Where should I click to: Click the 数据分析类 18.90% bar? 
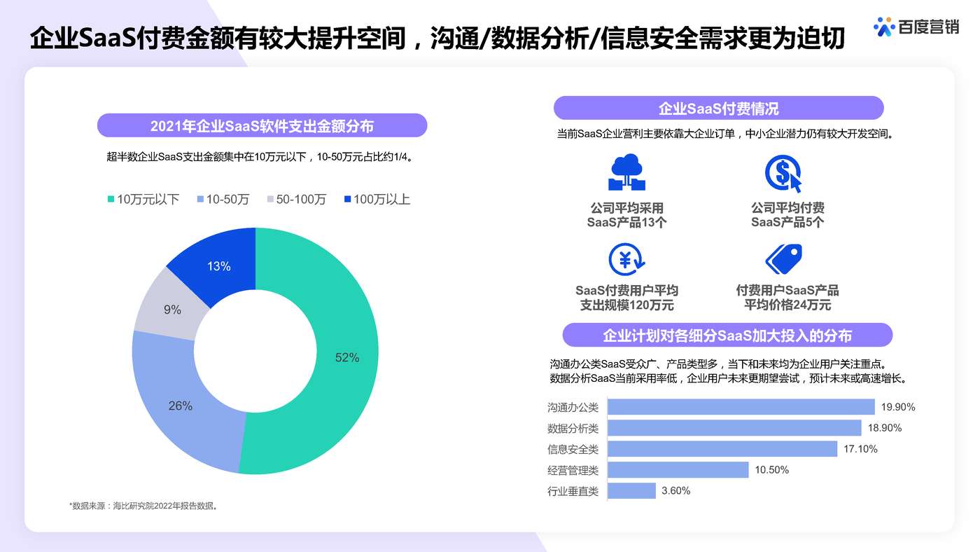coord(734,428)
